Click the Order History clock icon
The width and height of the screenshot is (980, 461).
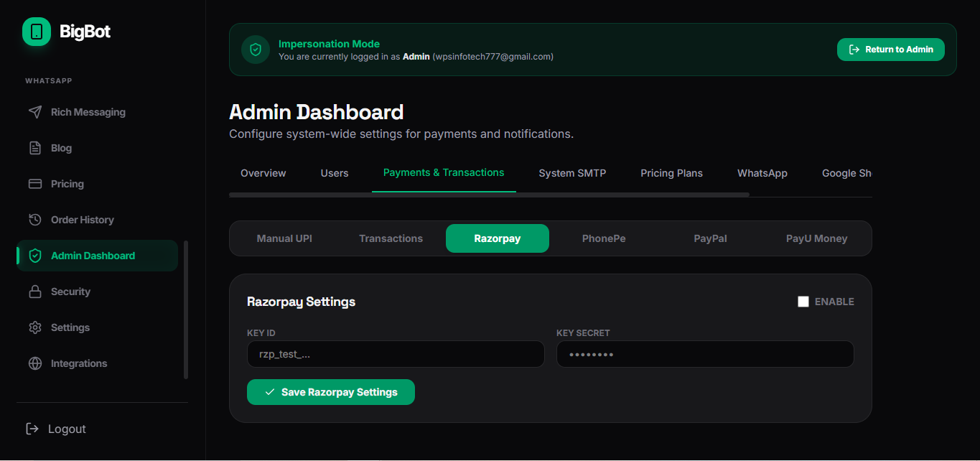tap(34, 220)
